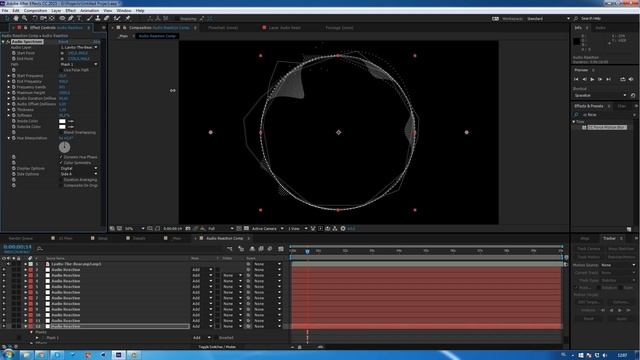The width and height of the screenshot is (640, 360).
Task: Toggle Duration Averaging checkbox
Action: [x=61, y=180]
